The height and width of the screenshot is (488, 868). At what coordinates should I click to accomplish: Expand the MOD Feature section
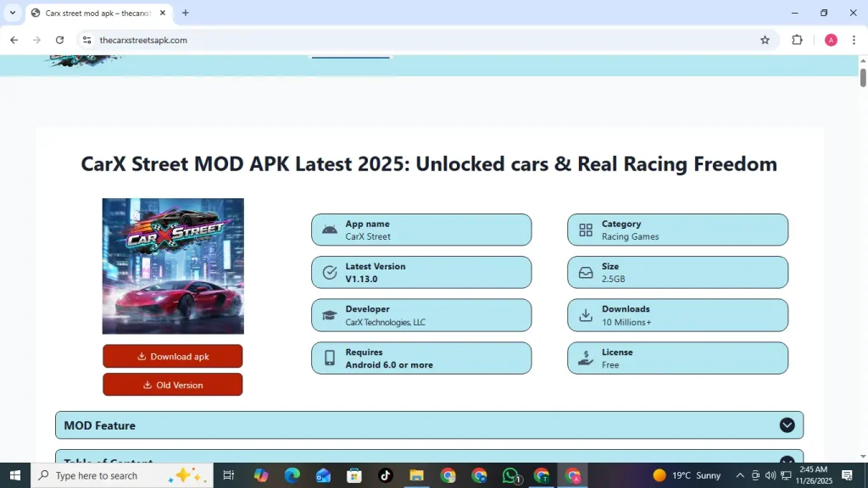[x=787, y=425]
